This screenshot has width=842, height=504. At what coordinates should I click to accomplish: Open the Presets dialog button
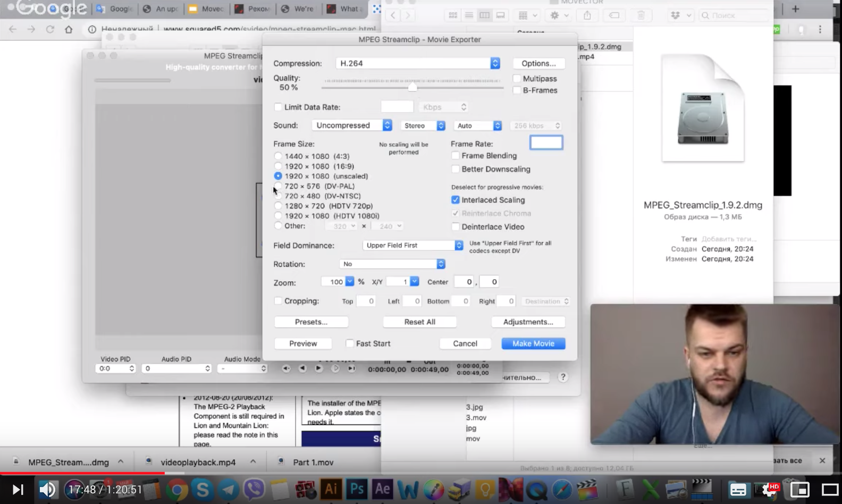311,322
